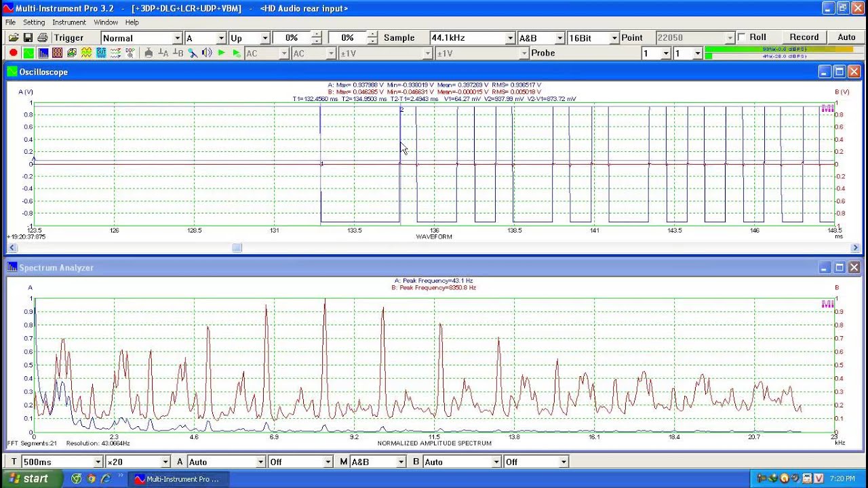Open the Multimeter instrument icon
Image resolution: width=868 pixels, height=488 pixels.
[57, 53]
